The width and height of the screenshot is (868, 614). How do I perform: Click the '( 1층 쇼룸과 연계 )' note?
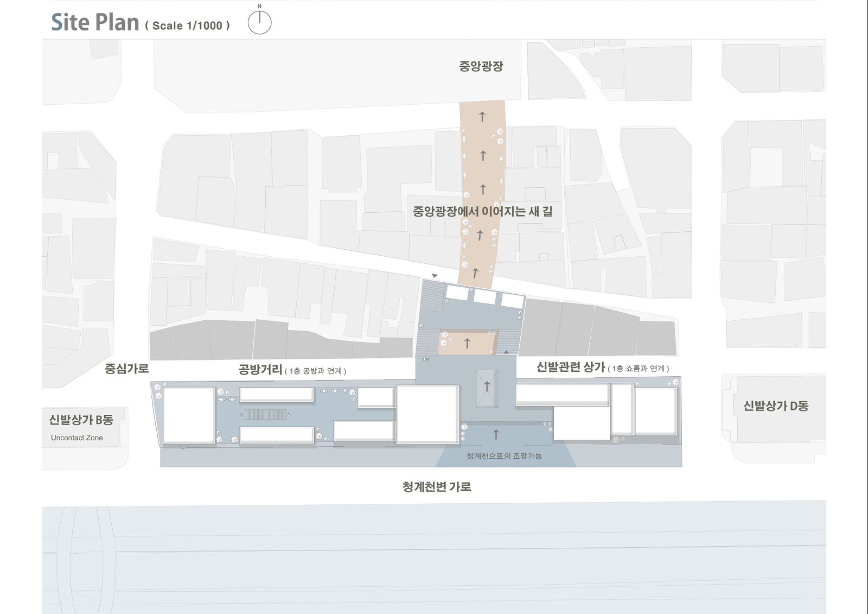coord(639,369)
